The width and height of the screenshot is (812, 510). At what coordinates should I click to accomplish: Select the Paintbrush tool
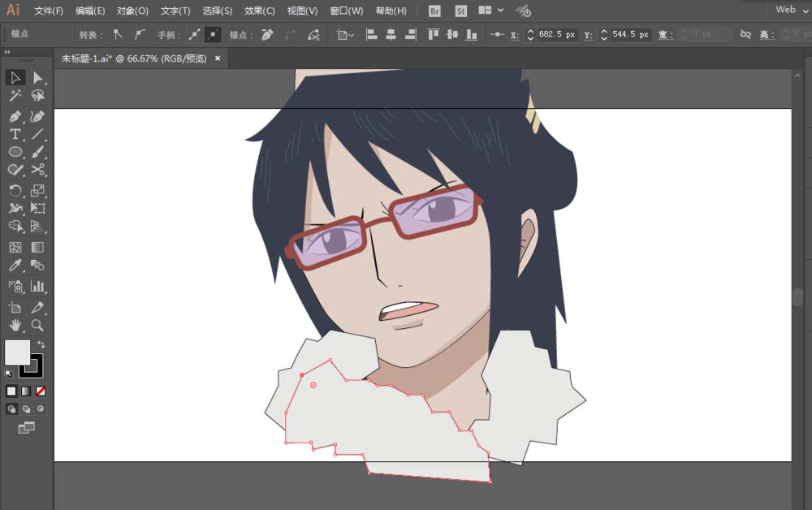click(x=37, y=152)
